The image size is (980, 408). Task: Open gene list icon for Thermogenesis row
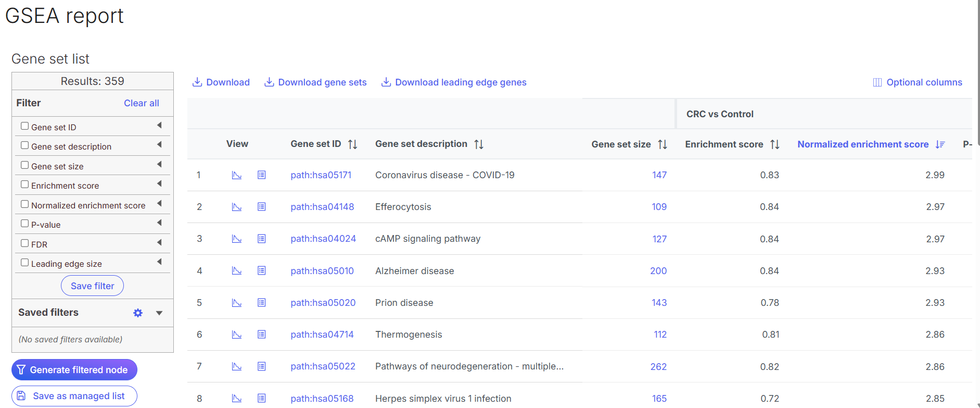[262, 335]
